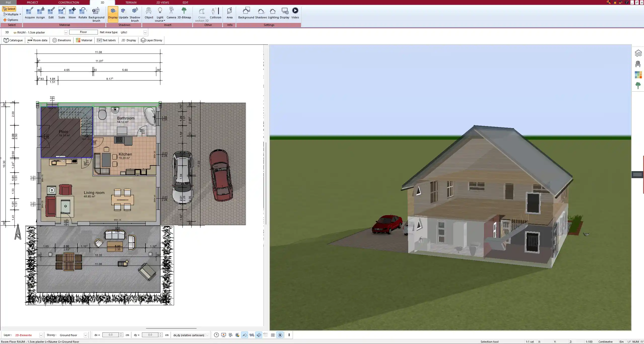The height and width of the screenshot is (344, 644).
Task: Open the Layer/Storey settings
Action: 151,40
